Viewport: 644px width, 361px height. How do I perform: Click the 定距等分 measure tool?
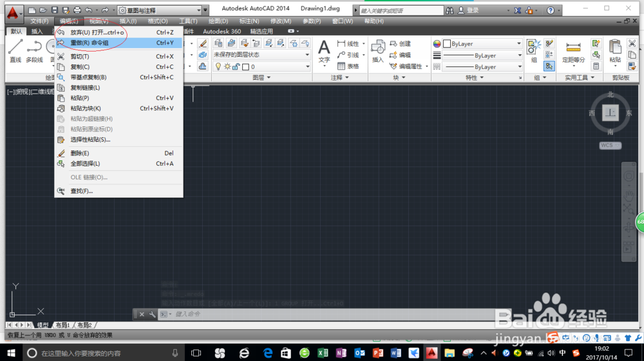click(573, 53)
